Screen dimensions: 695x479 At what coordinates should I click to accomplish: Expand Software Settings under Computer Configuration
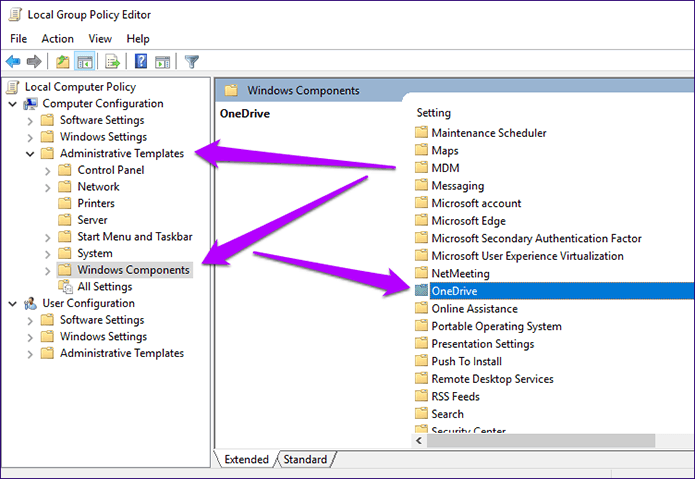click(x=30, y=121)
